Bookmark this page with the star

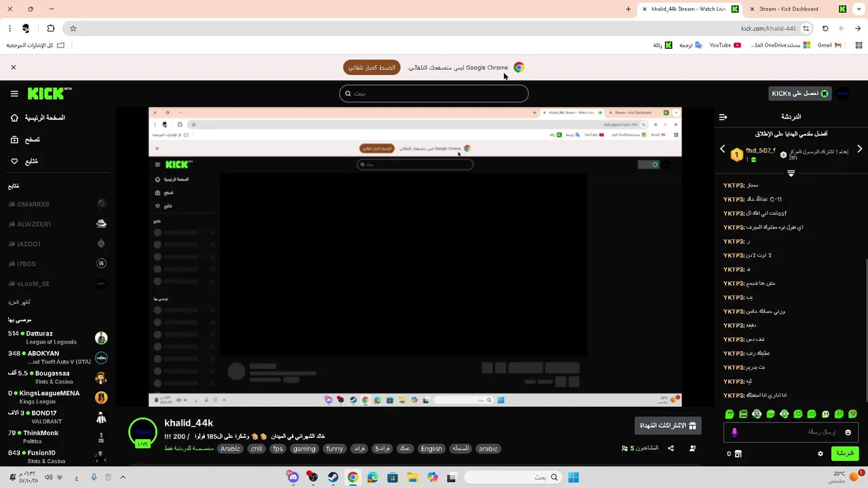point(73,28)
